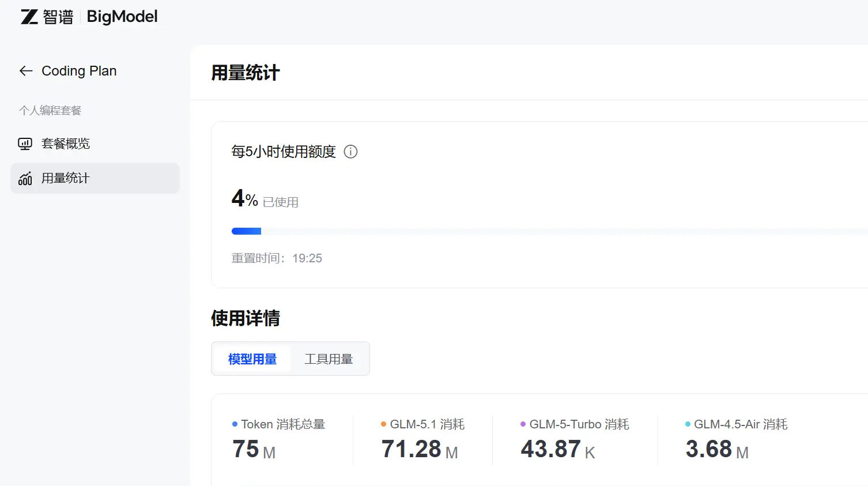Screen dimensions: 868x486
Task: Click the purple dot beside GLM-5-Turbo 消耗
Action: (523, 424)
